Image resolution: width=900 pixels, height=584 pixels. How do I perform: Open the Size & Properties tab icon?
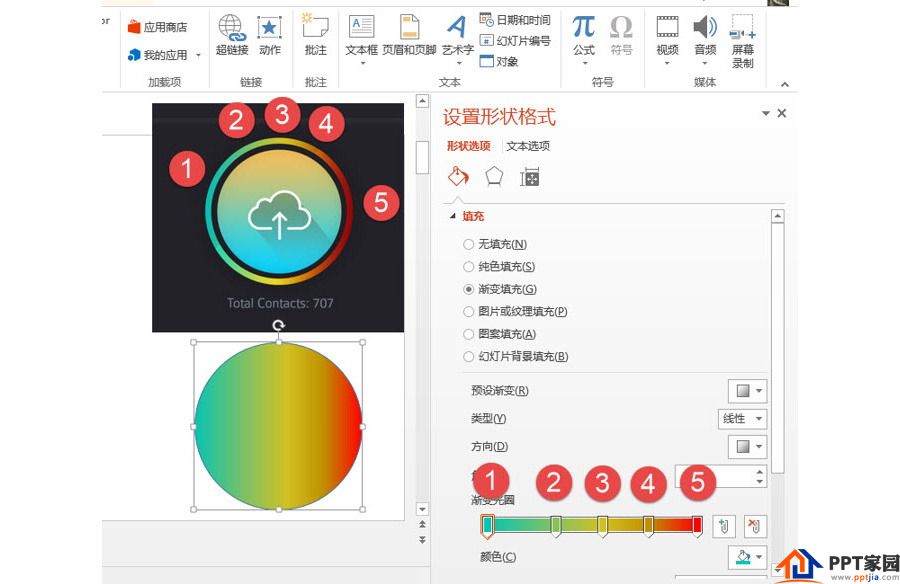(x=529, y=177)
